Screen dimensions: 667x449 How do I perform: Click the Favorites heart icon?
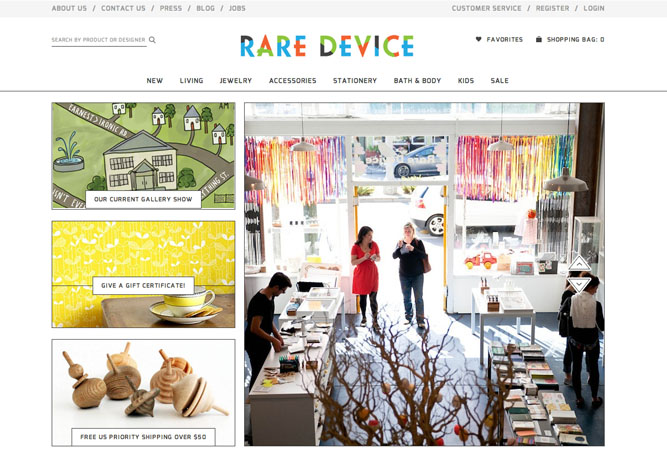479,39
